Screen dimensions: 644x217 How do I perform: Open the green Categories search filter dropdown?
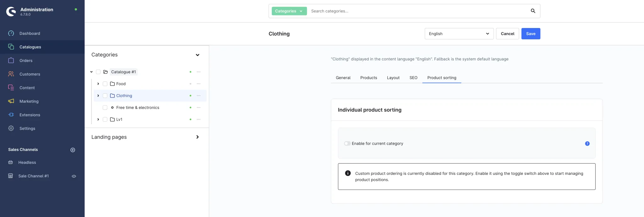(289, 11)
